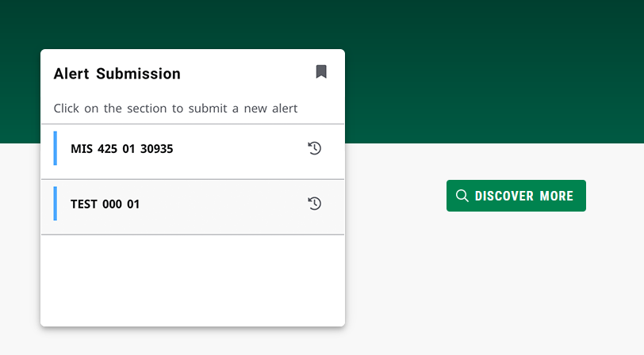644x355 pixels.
Task: Click the blue bar beside TEST 000 01
Action: coord(56,204)
